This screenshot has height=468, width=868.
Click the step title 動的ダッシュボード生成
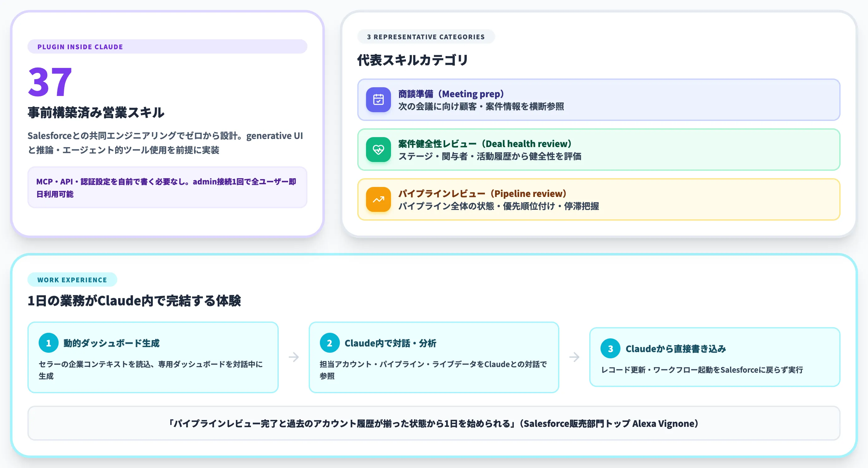point(112,343)
